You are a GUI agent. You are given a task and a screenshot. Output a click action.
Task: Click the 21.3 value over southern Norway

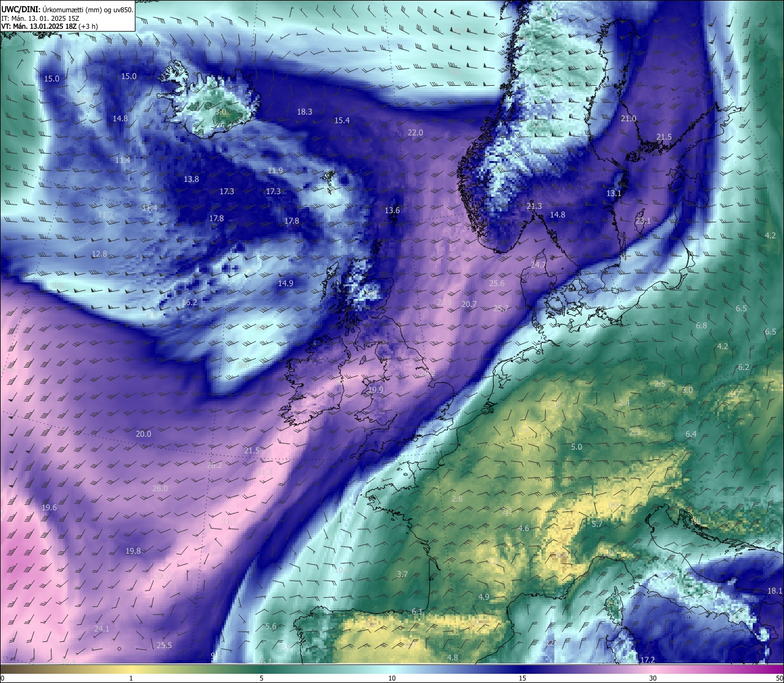(534, 206)
